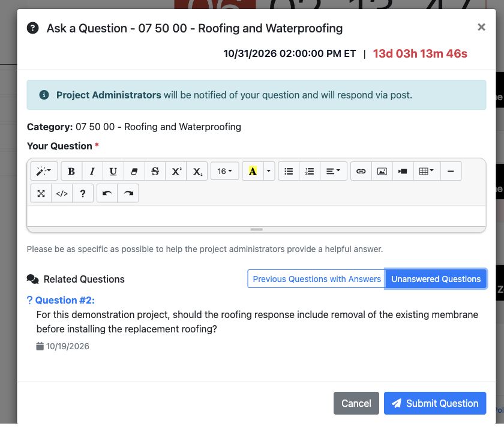Click the info icon in the notification banner
Screen dimensions: 504x432
[x=44, y=95]
